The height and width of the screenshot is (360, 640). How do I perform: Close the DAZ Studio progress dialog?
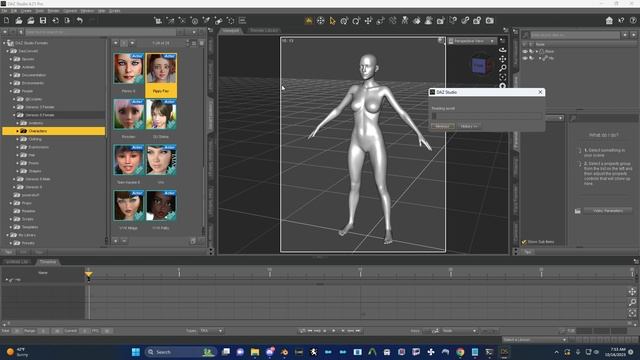[x=540, y=92]
